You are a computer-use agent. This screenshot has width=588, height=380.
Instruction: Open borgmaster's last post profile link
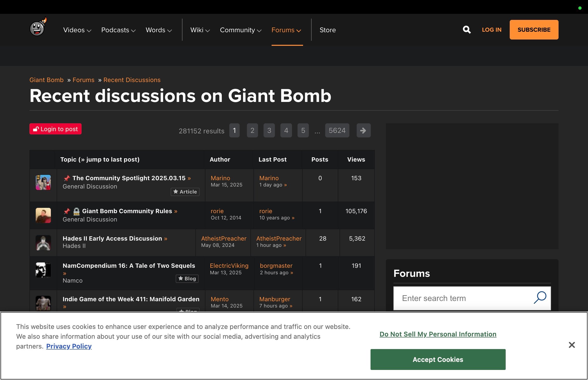pos(276,266)
